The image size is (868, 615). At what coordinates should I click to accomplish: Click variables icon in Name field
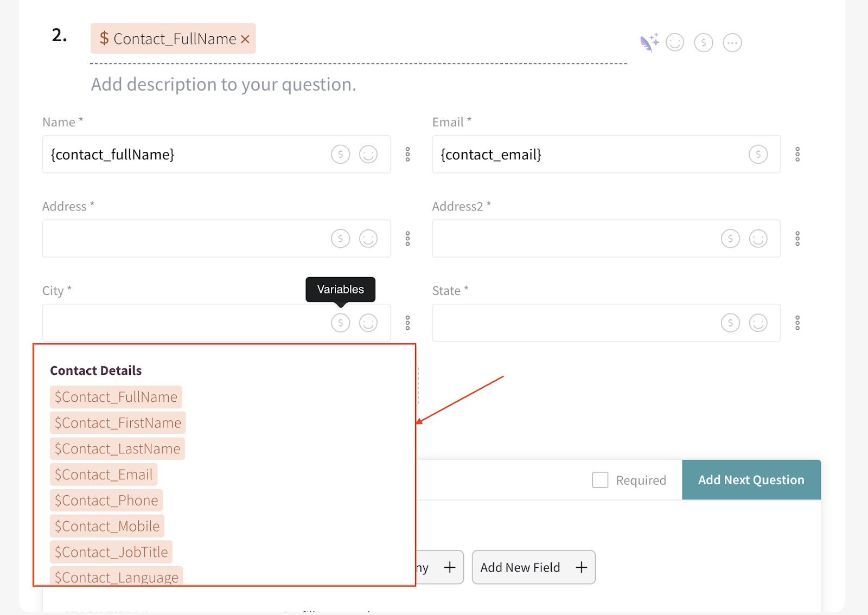340,155
